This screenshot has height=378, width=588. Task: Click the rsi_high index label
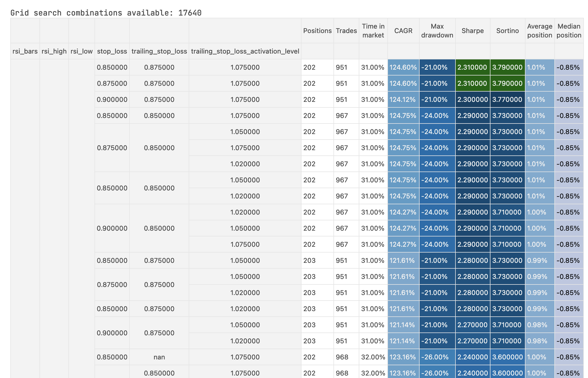click(x=54, y=51)
